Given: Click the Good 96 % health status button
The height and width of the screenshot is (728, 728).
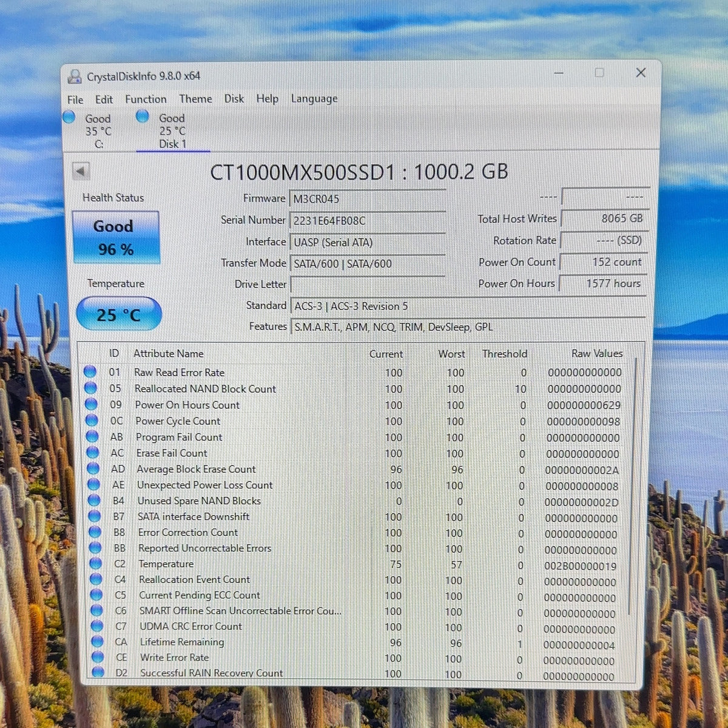Looking at the screenshot, I should pyautogui.click(x=116, y=237).
